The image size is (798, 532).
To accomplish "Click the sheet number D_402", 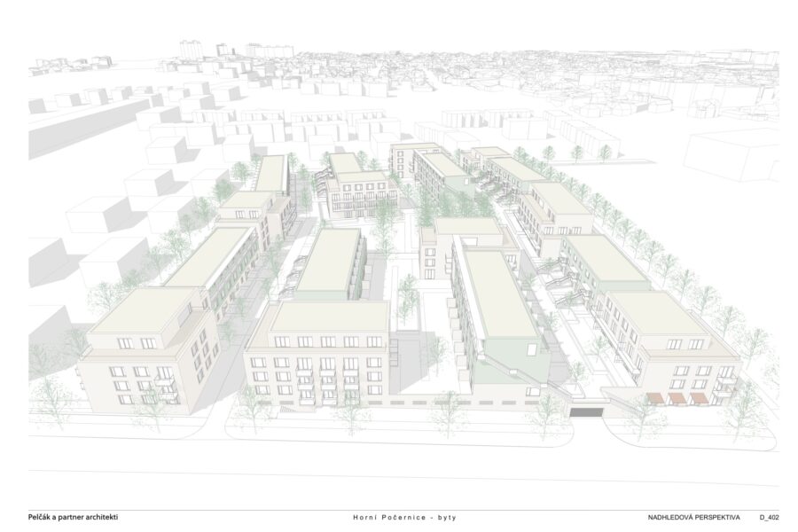I will [x=769, y=517].
